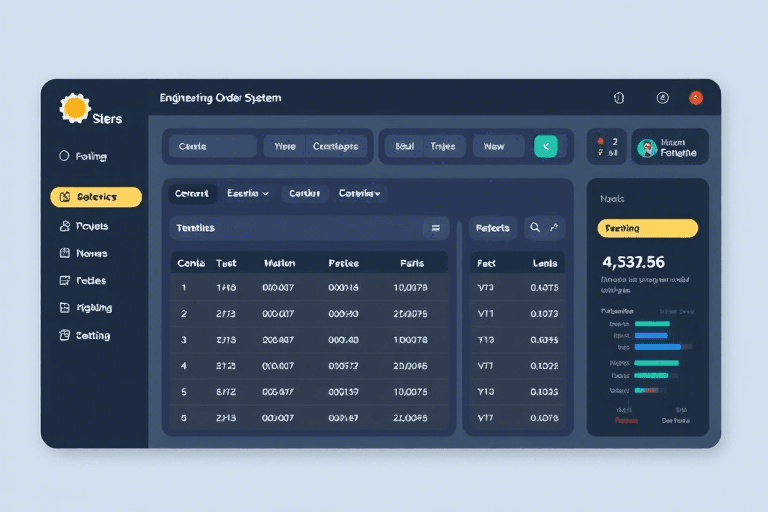
Task: Click the hamburger menu icon in Temtlies header
Action: [x=435, y=228]
